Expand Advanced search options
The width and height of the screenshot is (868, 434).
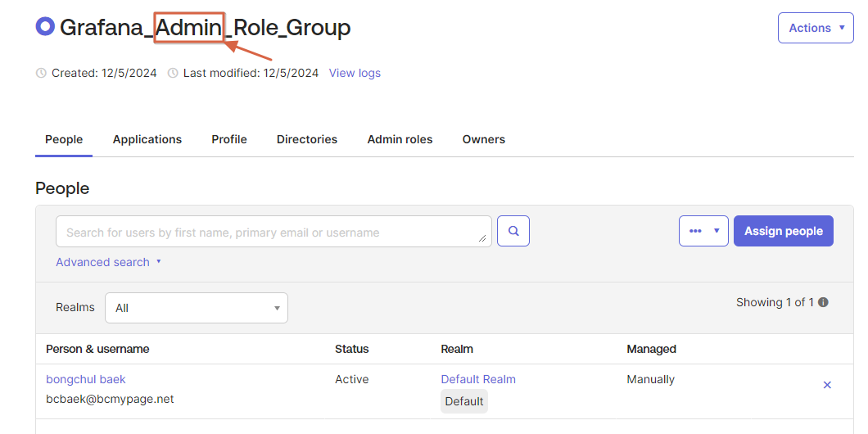(x=108, y=262)
